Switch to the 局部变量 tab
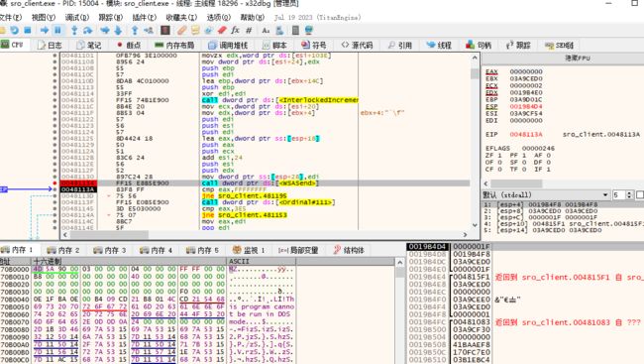 (298, 250)
